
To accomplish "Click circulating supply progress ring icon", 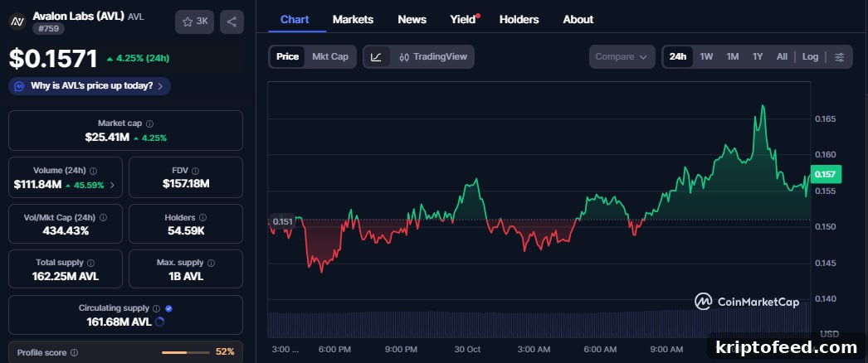I will pyautogui.click(x=159, y=322).
